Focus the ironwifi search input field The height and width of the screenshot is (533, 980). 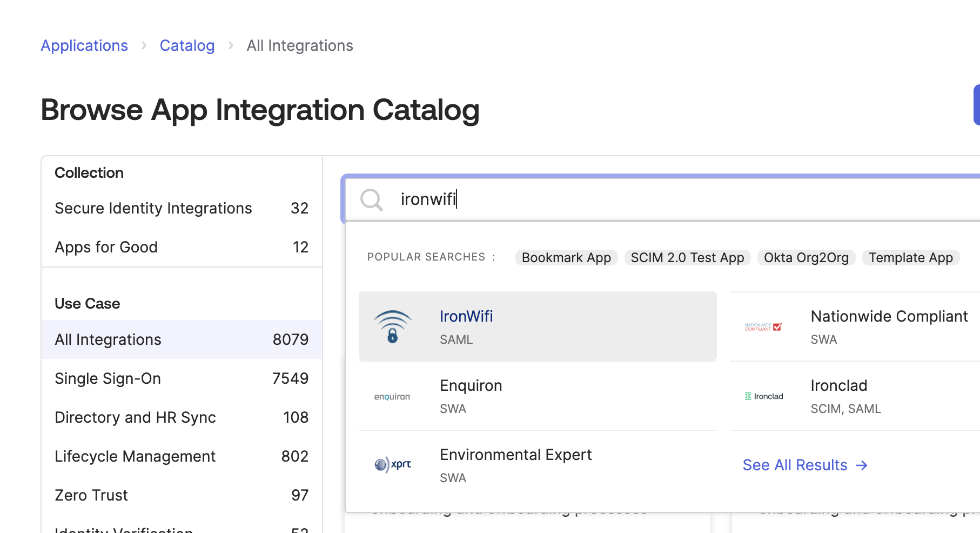pos(662,199)
